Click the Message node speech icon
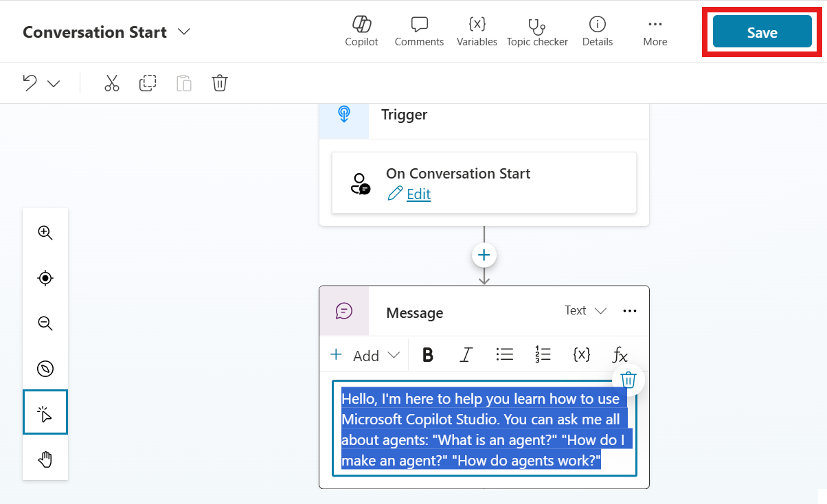 (344, 311)
